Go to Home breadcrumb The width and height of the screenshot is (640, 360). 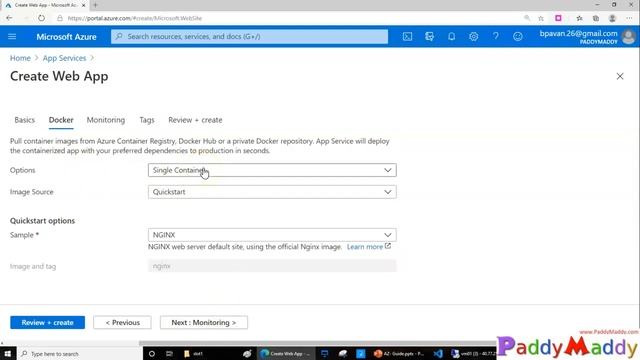(x=20, y=58)
